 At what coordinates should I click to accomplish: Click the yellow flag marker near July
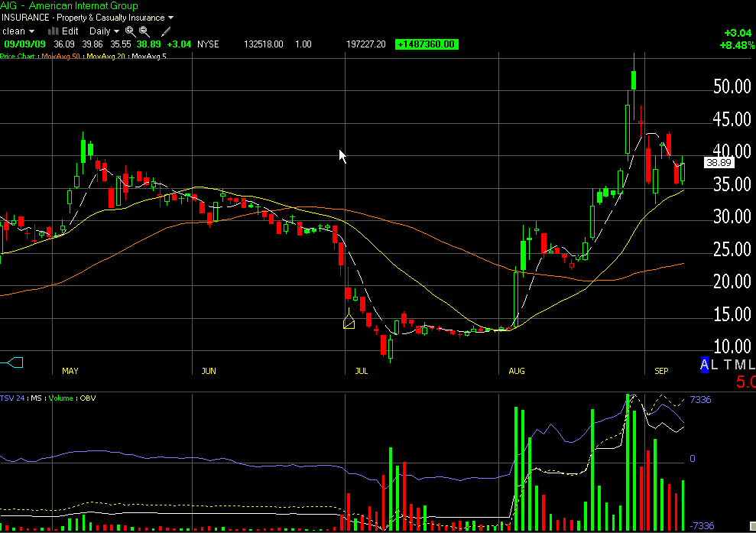(349, 321)
